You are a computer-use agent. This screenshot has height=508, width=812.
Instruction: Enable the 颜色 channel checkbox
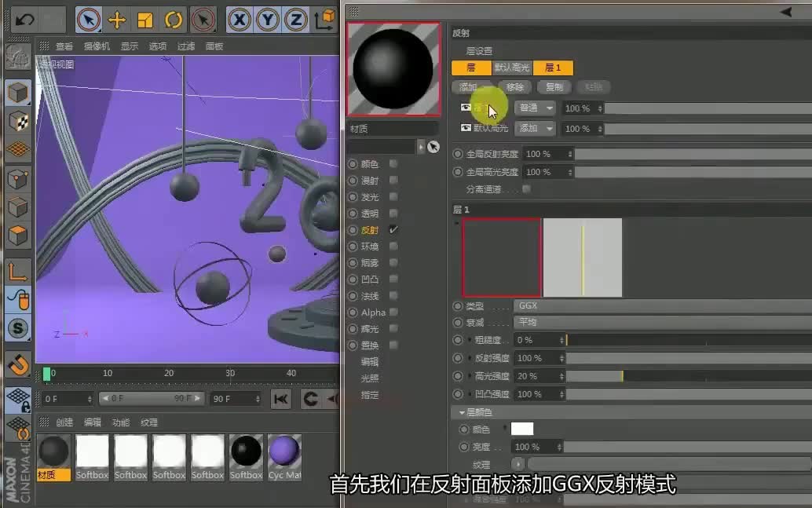pos(393,163)
